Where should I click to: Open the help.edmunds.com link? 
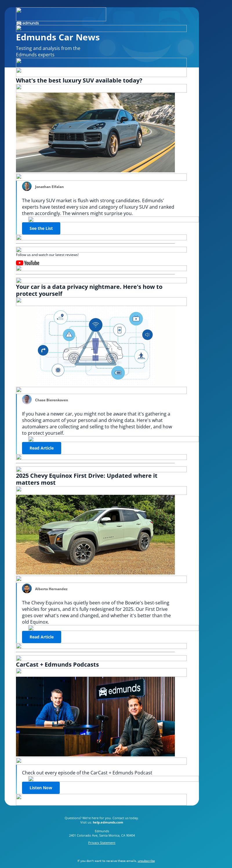pyautogui.click(x=108, y=822)
